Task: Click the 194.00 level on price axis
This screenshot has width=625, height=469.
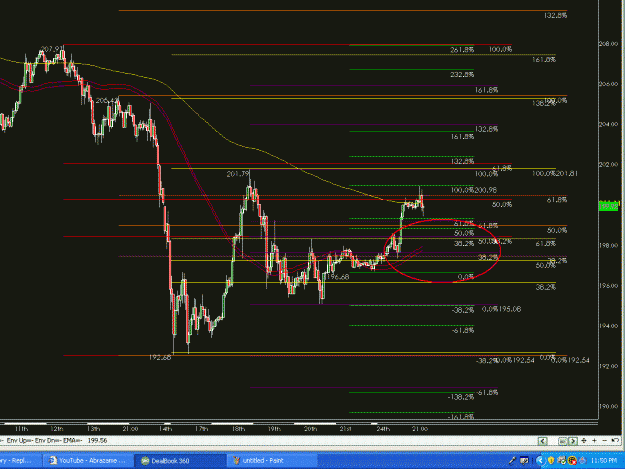Action: (x=609, y=326)
